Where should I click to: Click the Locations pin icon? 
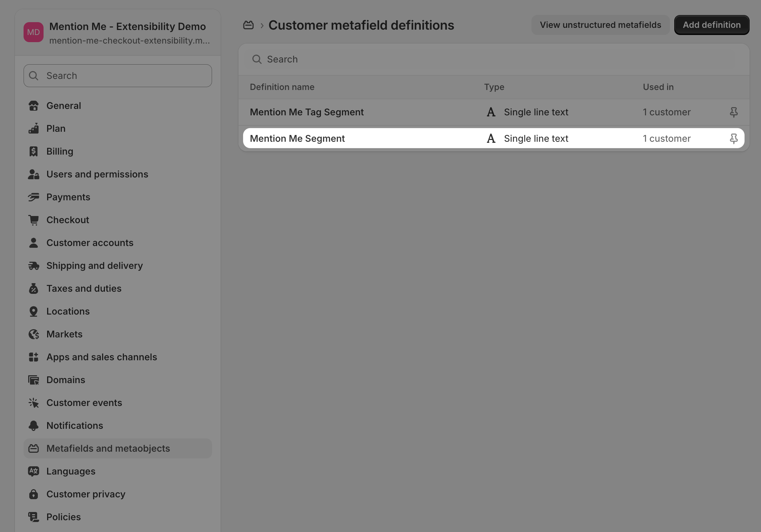coord(34,311)
